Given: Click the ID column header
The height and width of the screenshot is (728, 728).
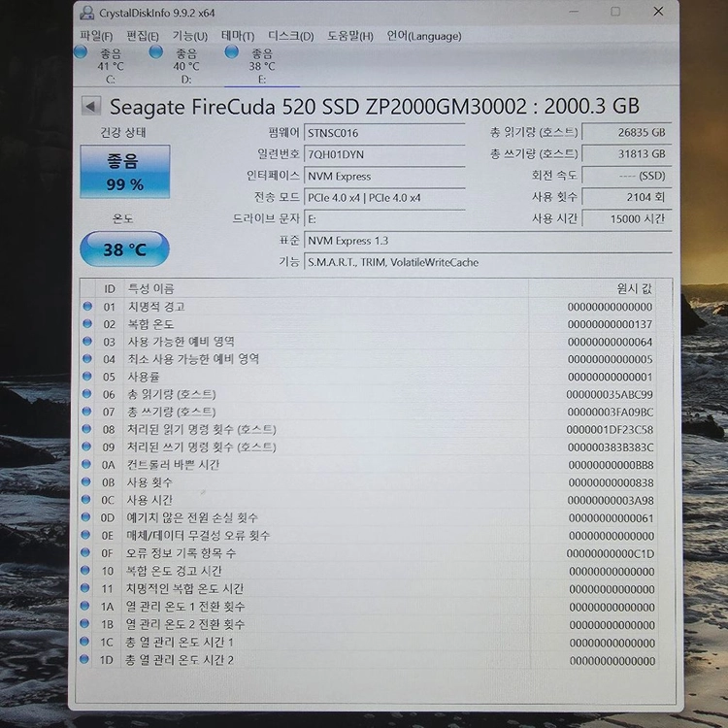Looking at the screenshot, I should (x=110, y=289).
